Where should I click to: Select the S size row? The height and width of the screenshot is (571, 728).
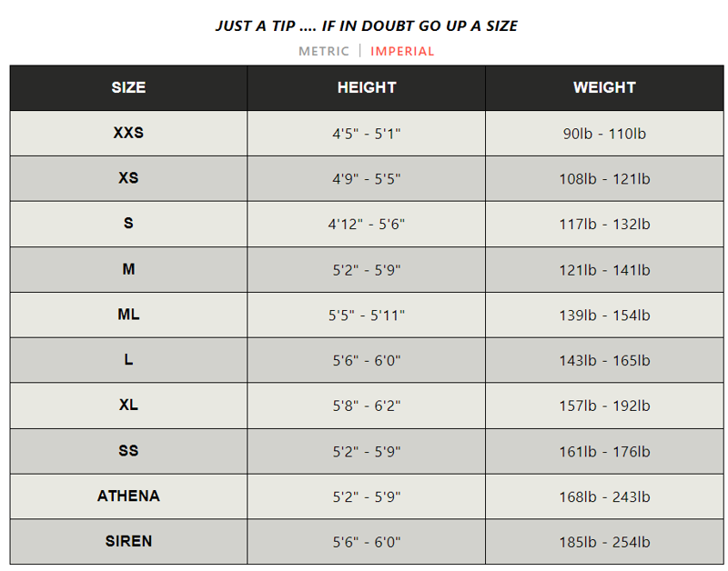(x=127, y=224)
